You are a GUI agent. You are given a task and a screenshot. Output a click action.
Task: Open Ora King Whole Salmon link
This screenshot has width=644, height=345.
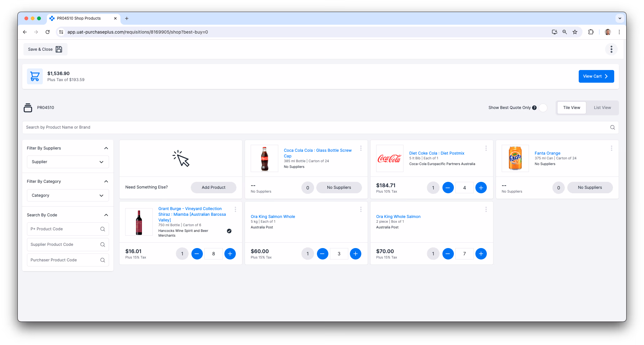pyautogui.click(x=398, y=217)
